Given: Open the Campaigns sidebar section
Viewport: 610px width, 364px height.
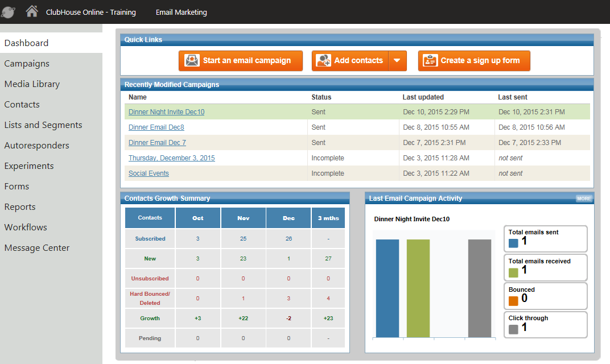Looking at the screenshot, I should [x=27, y=64].
